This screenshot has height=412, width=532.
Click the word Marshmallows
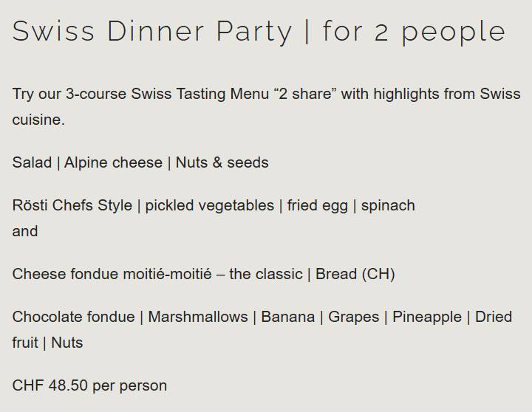point(197,317)
